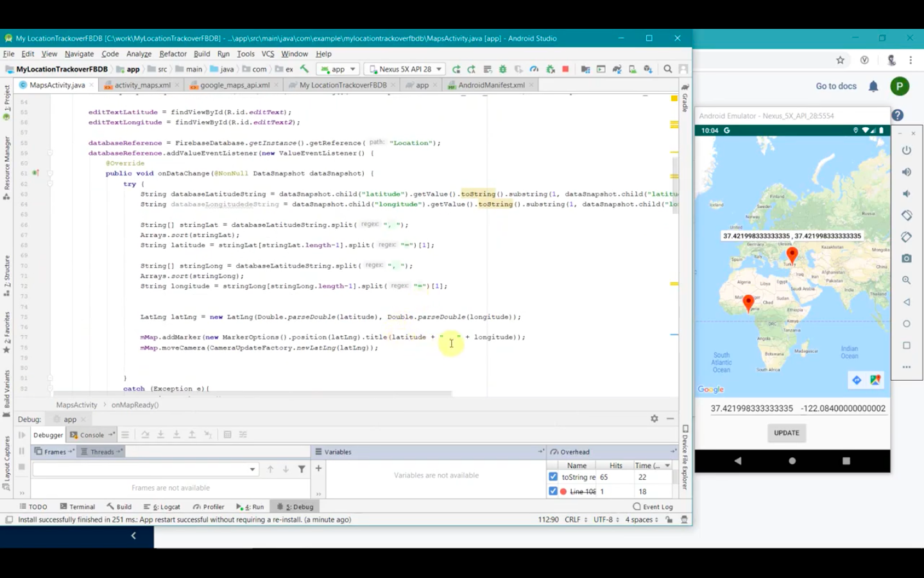Switch to Console tab in debug panel
924x578 pixels.
point(92,435)
